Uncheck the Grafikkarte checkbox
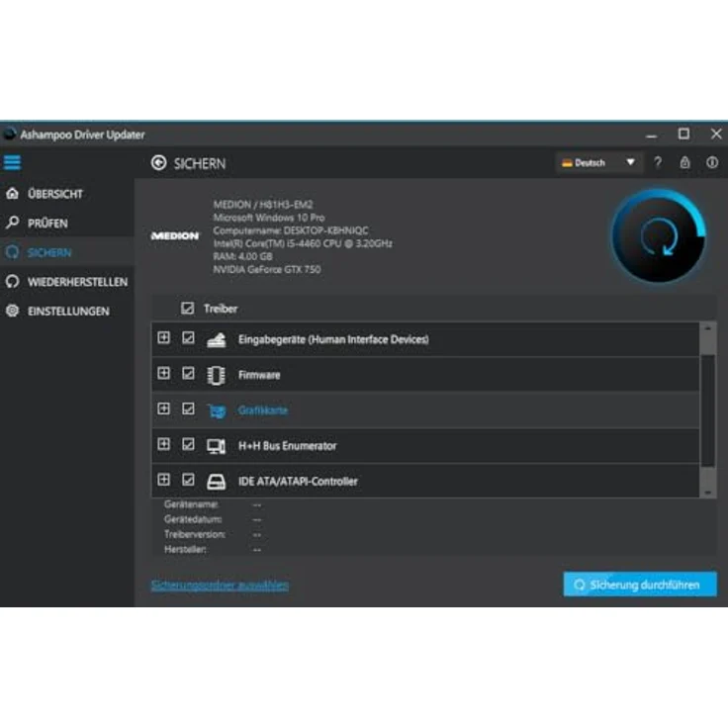728x728 pixels. pyautogui.click(x=188, y=409)
